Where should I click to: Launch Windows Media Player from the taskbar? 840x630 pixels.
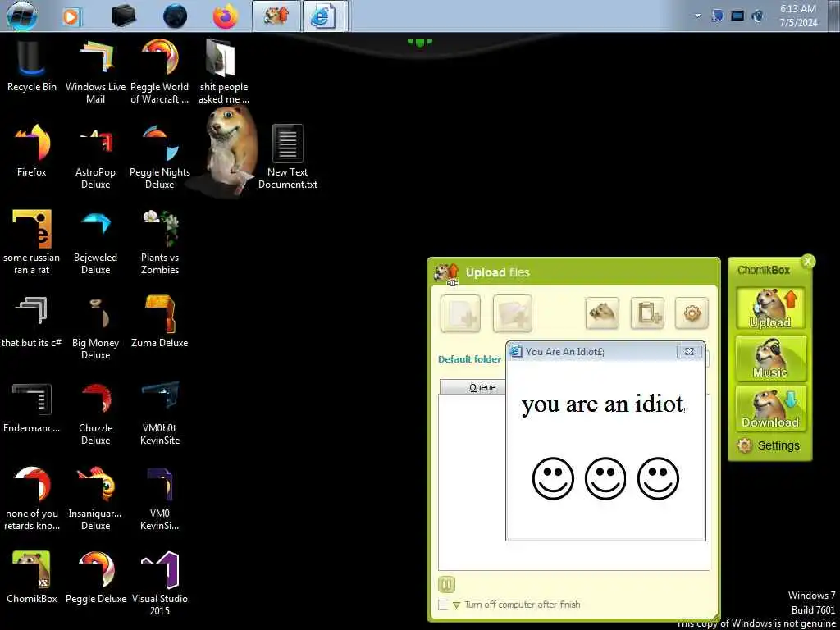pos(71,16)
